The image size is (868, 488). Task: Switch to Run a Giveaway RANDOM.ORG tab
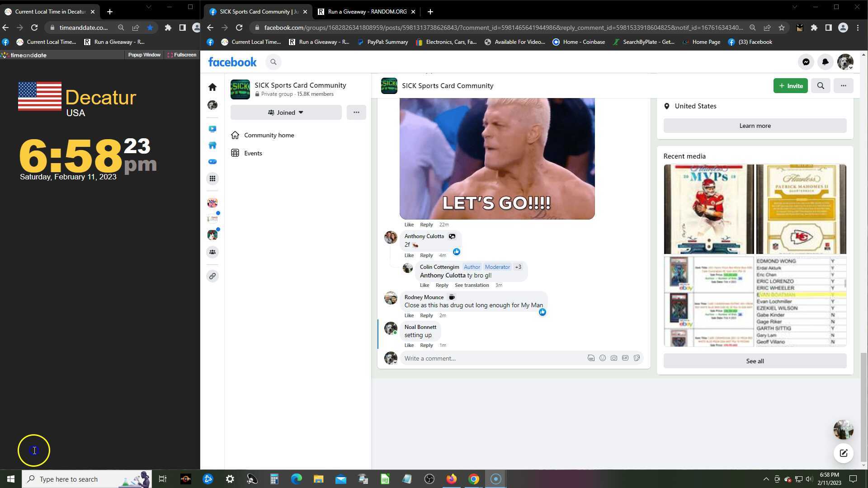tap(367, 12)
